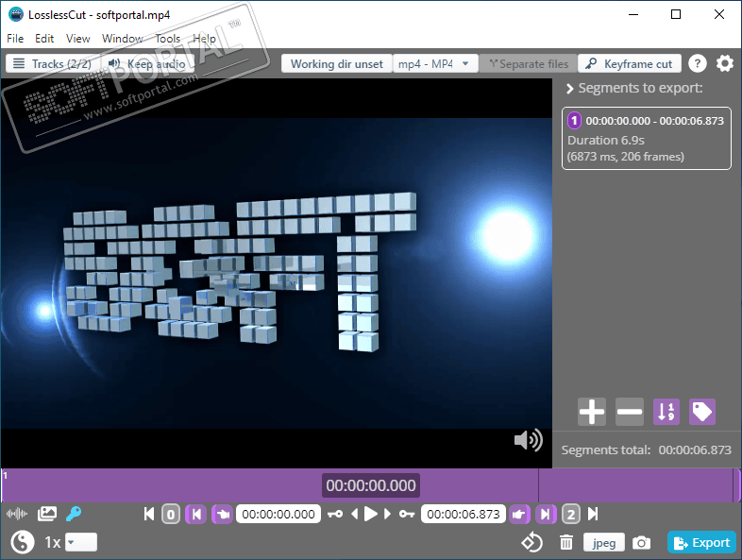Image resolution: width=742 pixels, height=560 pixels.
Task: Click the timeline current time 00:00:00.000 marker
Action: pyautogui.click(x=370, y=485)
